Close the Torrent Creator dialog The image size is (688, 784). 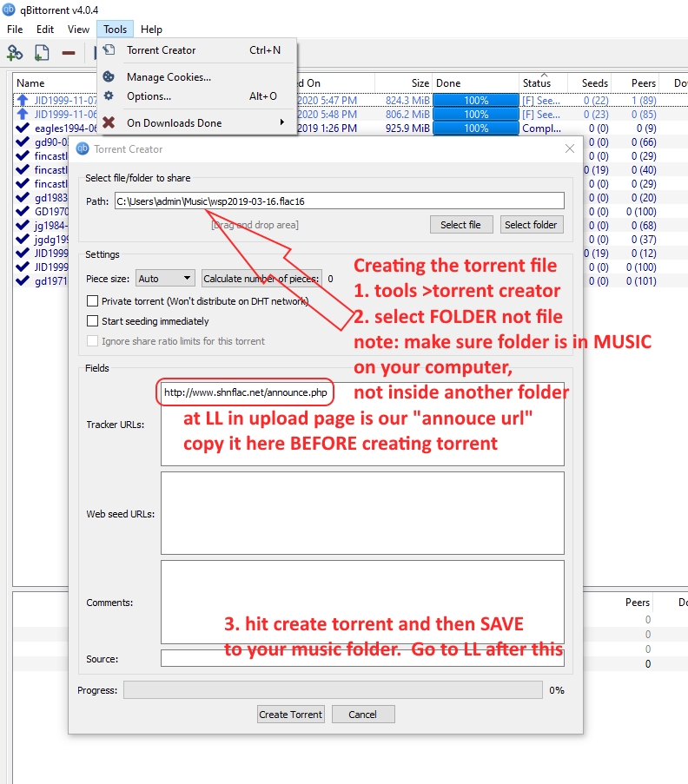pyautogui.click(x=569, y=148)
